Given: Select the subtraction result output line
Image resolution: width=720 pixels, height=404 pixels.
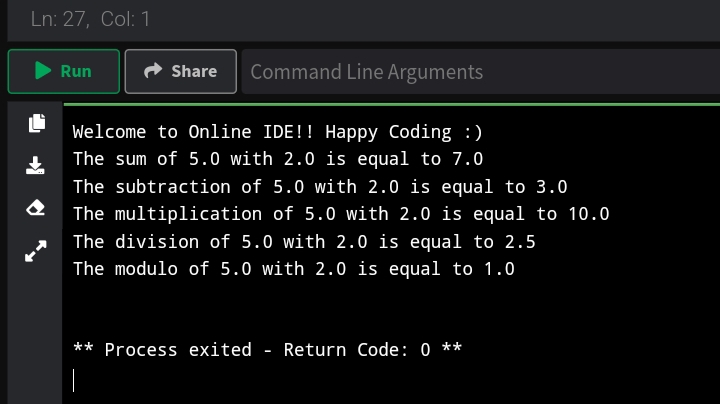Looking at the screenshot, I should pyautogui.click(x=320, y=187).
